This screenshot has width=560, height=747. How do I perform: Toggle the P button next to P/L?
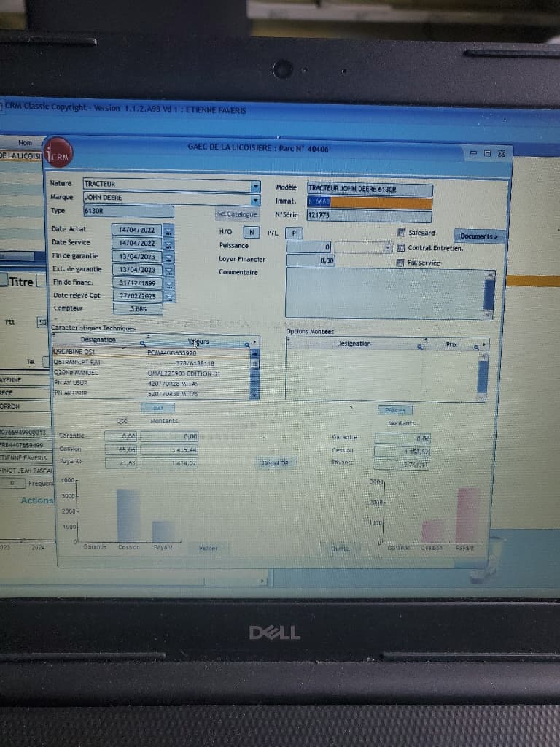[294, 233]
